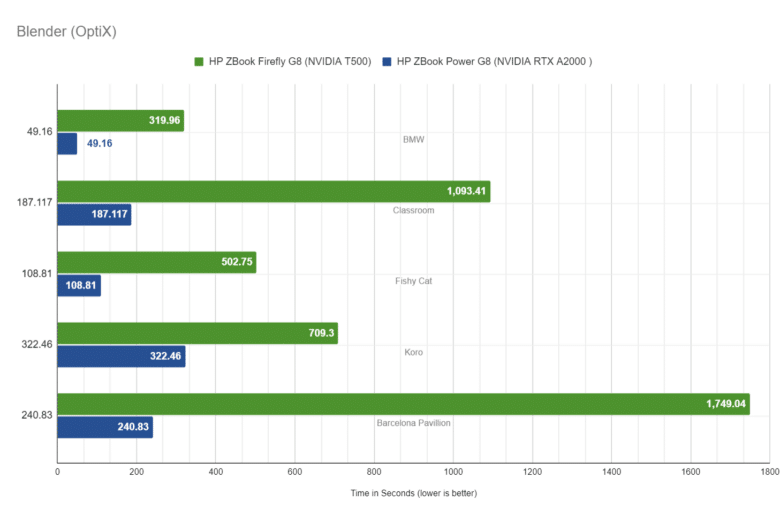Click the blue bar labeled 187.117
Image resolution: width=780 pixels, height=516 pixels.
(x=94, y=214)
